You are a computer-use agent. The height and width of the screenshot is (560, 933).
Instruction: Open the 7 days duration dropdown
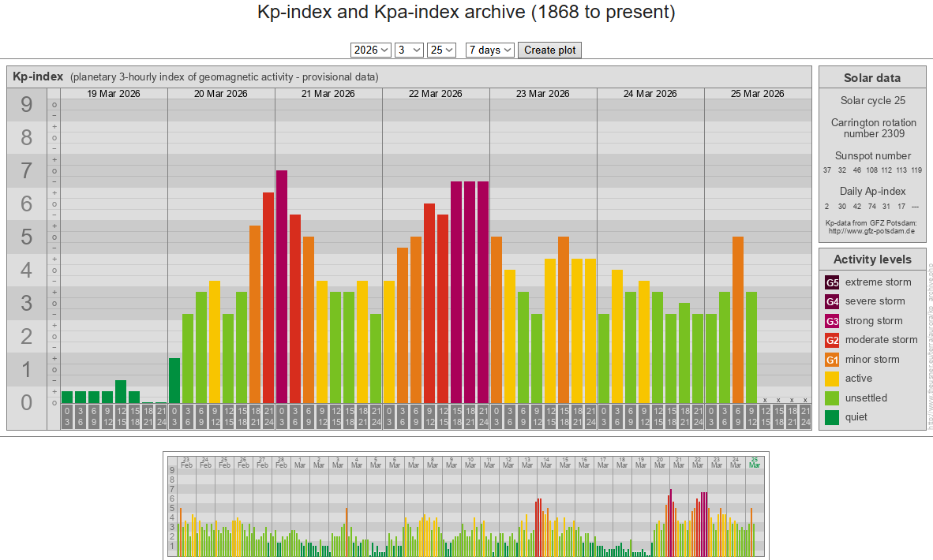pos(489,50)
